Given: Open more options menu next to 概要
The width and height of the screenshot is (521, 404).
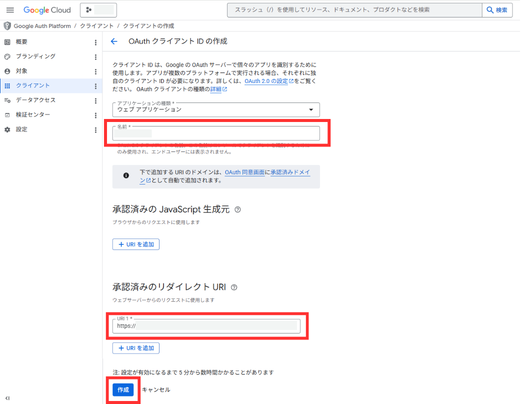Looking at the screenshot, I should pyautogui.click(x=96, y=42).
